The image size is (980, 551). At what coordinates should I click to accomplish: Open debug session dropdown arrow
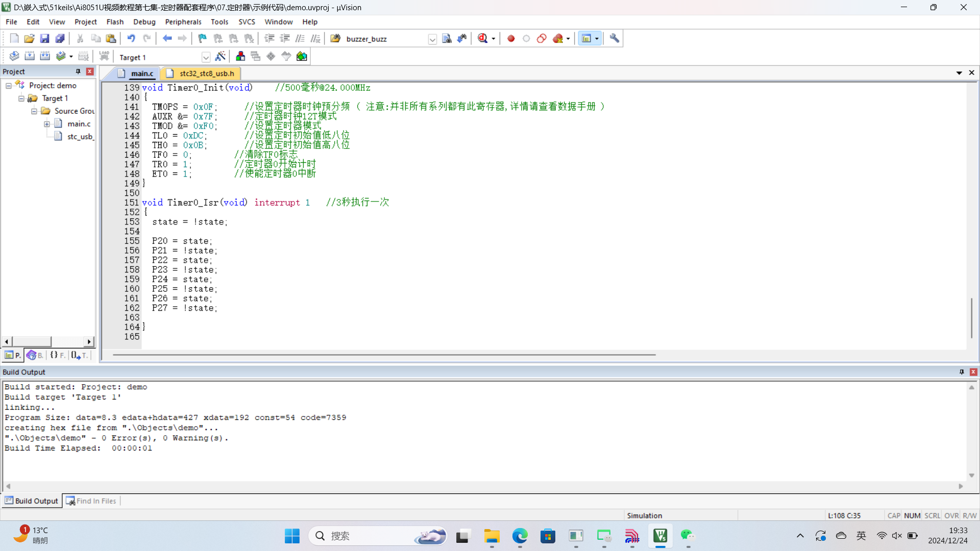(494, 39)
